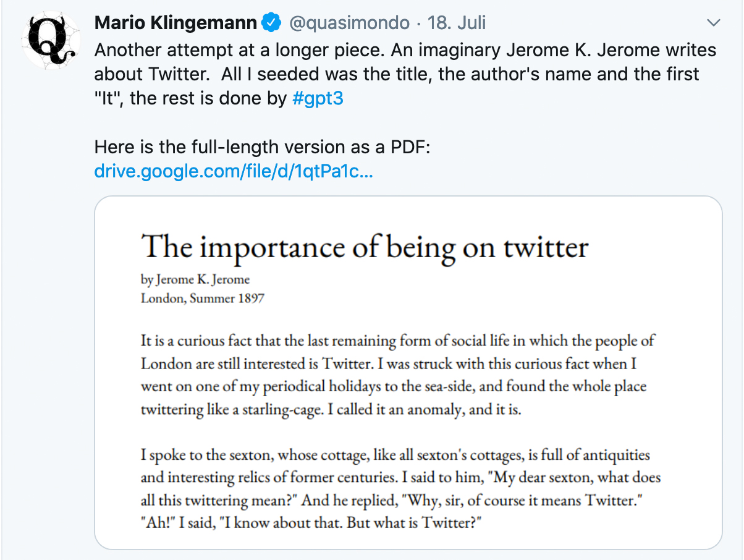Open Mario Klingemann's profile name
Viewport: 744px width, 560px height.
[x=175, y=23]
